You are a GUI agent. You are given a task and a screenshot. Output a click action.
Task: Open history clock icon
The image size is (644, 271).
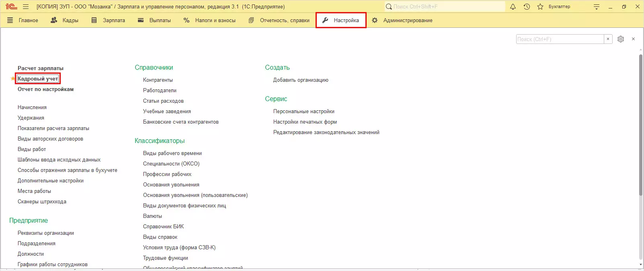tap(527, 7)
